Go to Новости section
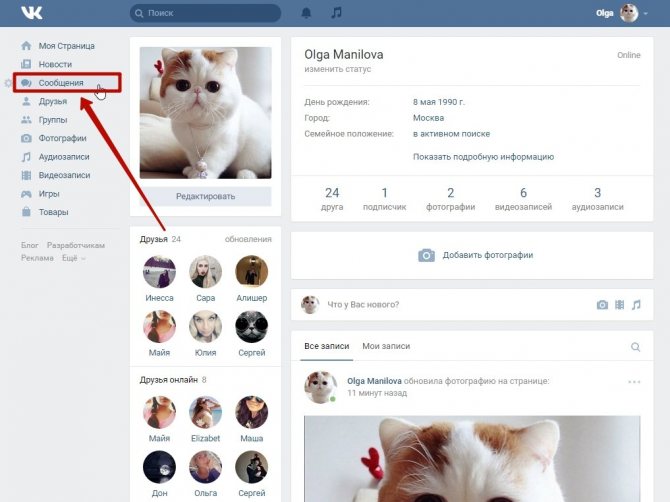 pyautogui.click(x=55, y=64)
